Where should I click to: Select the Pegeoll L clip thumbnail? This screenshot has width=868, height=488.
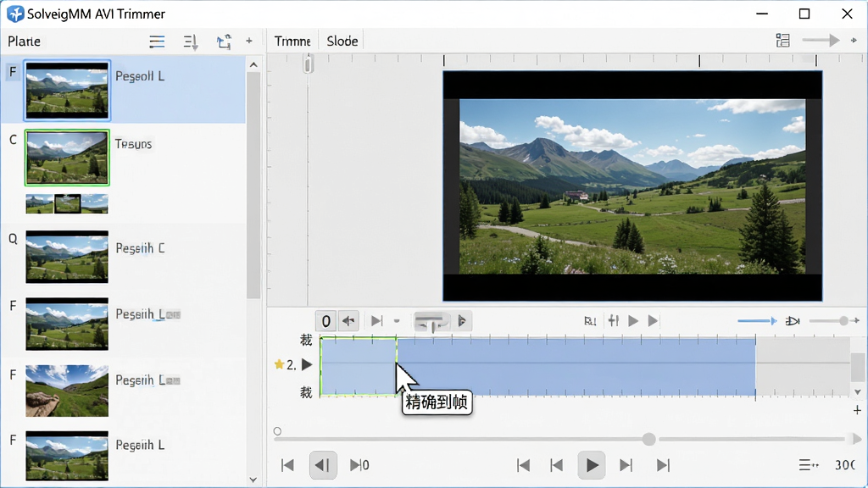pos(67,91)
